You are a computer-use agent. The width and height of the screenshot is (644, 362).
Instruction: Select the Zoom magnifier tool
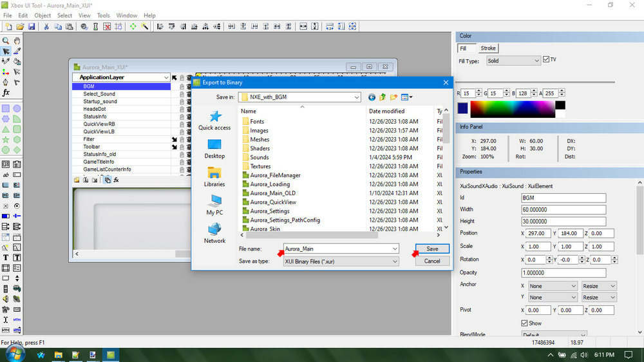point(6,41)
